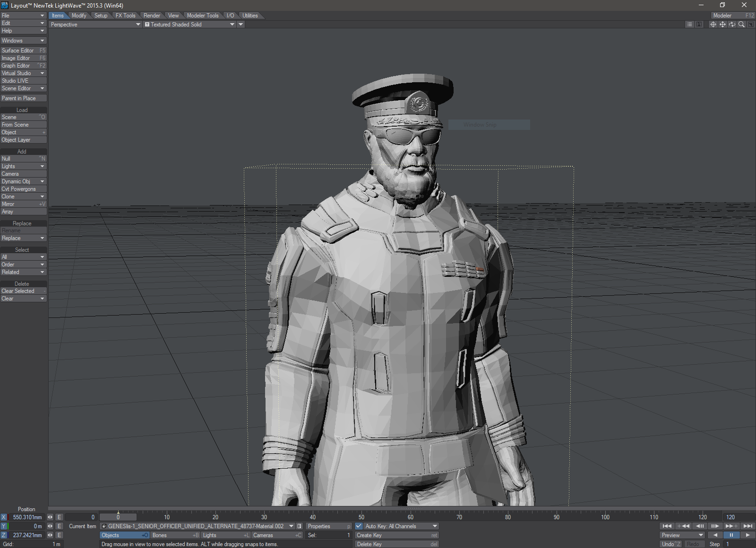
Task: Switch to Bones edit mode
Action: pyautogui.click(x=175, y=535)
